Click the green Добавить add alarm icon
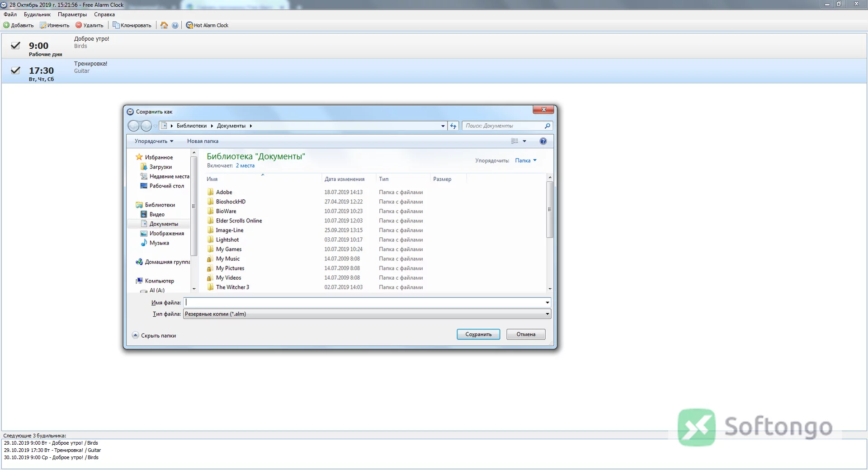 (x=6, y=25)
